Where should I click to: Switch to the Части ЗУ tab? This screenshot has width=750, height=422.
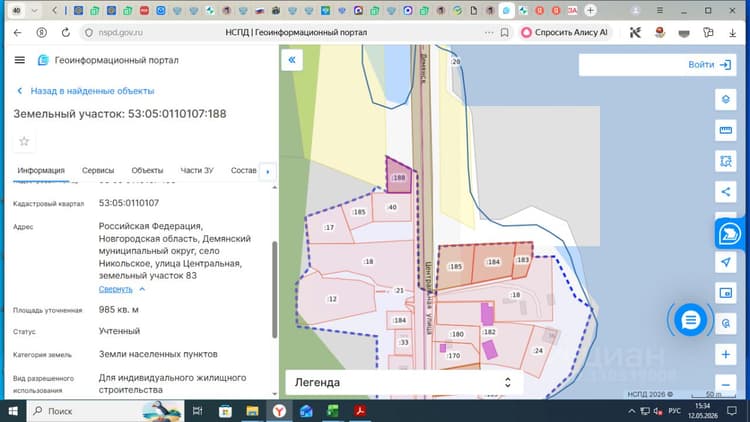pyautogui.click(x=197, y=170)
